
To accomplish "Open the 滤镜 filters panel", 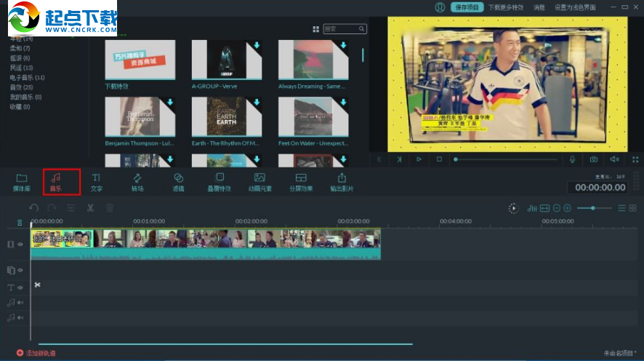I will click(178, 181).
